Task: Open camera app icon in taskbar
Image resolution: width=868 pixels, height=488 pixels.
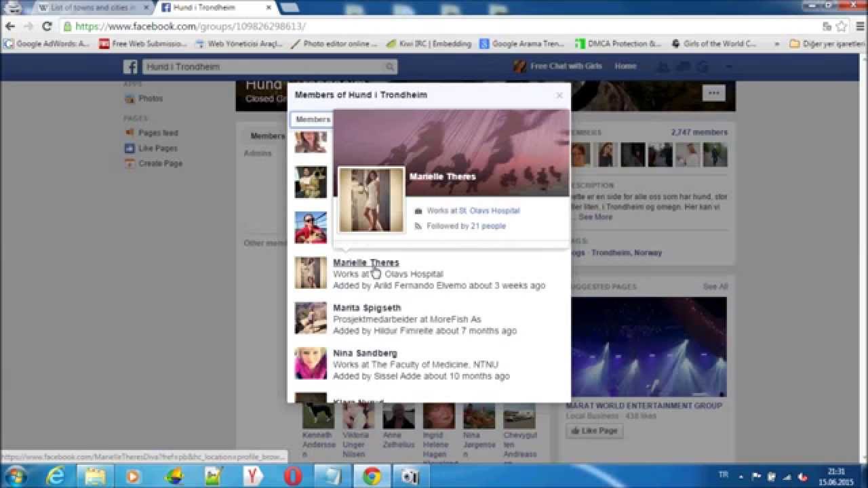Action: pos(410,476)
